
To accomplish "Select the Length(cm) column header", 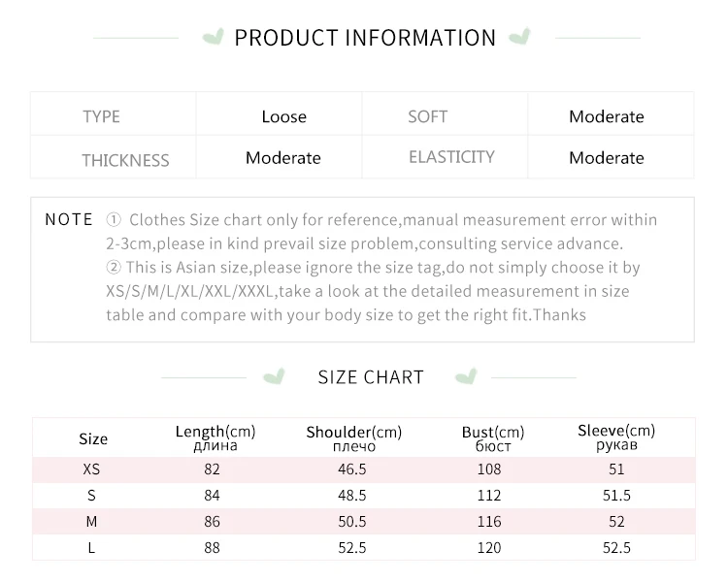I will pos(215,437).
